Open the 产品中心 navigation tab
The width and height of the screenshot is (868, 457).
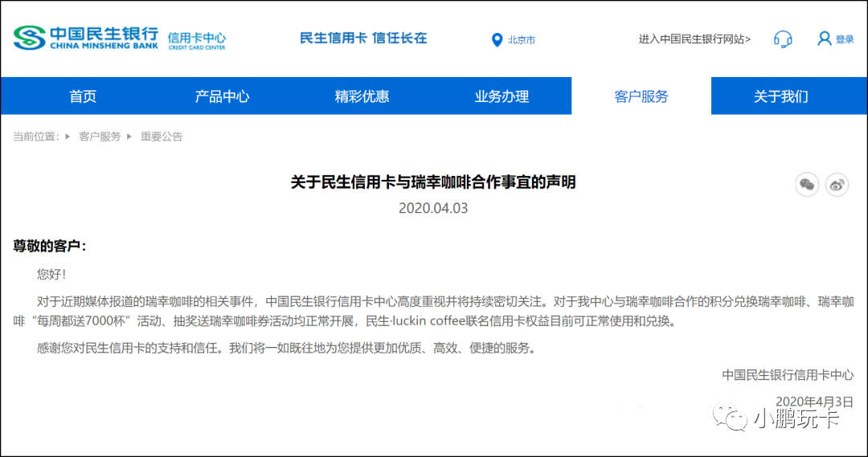(x=223, y=96)
